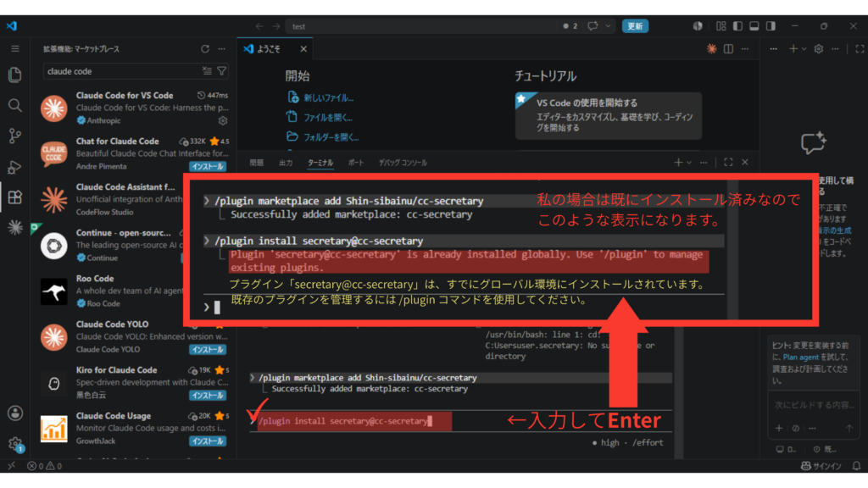Select the Claude Code for VS Code extension
868x488 pixels.
coord(134,108)
